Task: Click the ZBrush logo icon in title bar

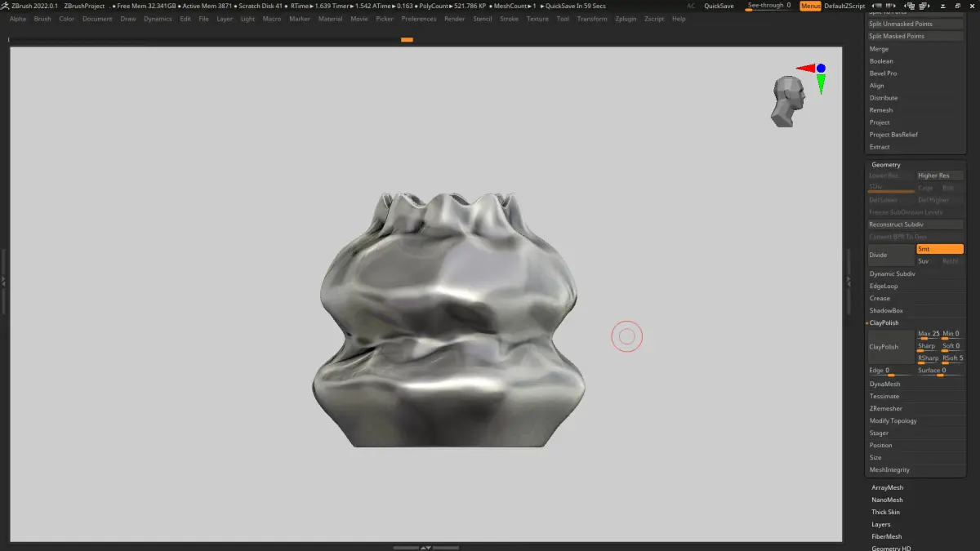Action: (6, 6)
